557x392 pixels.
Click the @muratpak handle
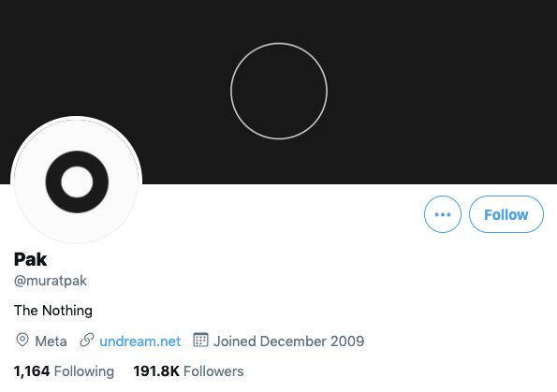pos(51,281)
